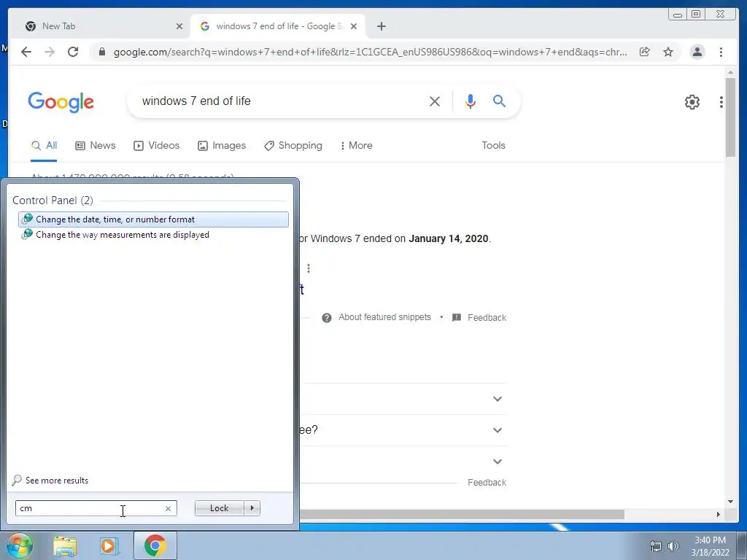Click the horizontal scrollbar thumb
747x560 pixels.
click(x=462, y=514)
